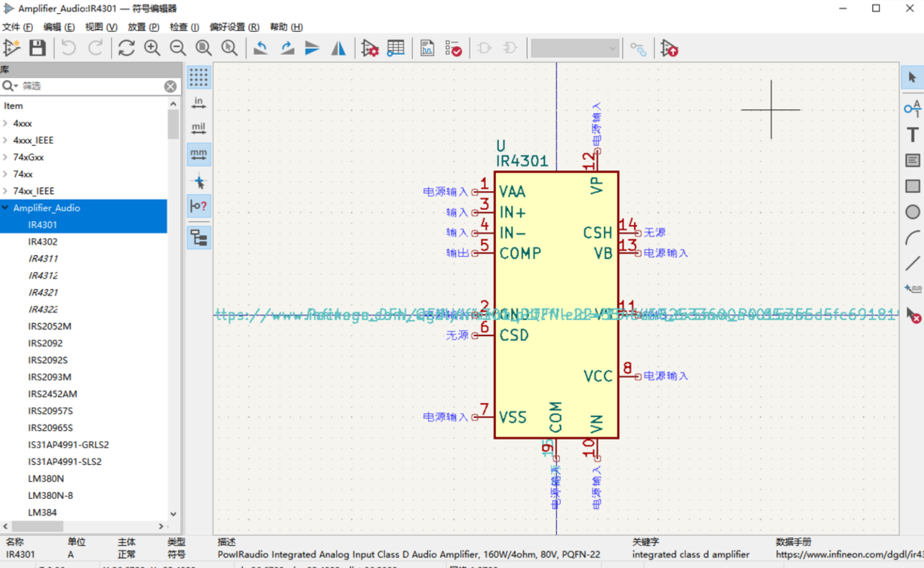Viewport: 924px width, 568px height.
Task: Click the Redo arrow in toolbar
Action: (95, 48)
